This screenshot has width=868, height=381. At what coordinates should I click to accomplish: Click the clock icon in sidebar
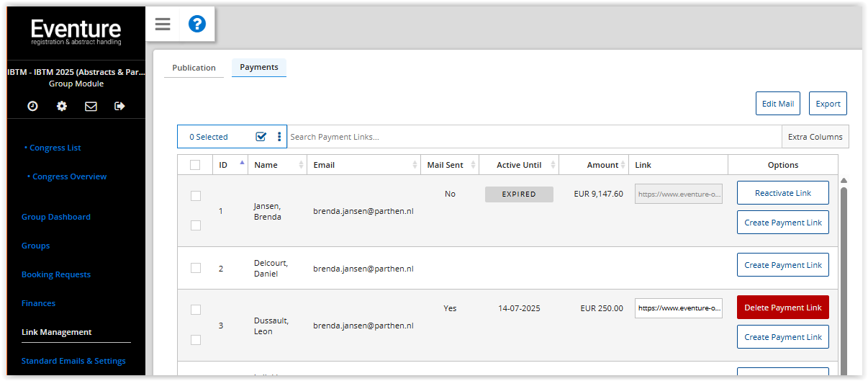[32, 106]
